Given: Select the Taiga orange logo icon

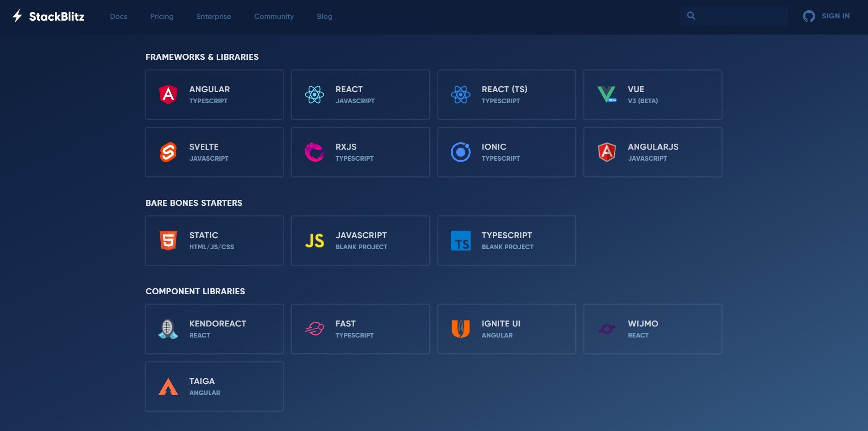Looking at the screenshot, I should (x=168, y=386).
